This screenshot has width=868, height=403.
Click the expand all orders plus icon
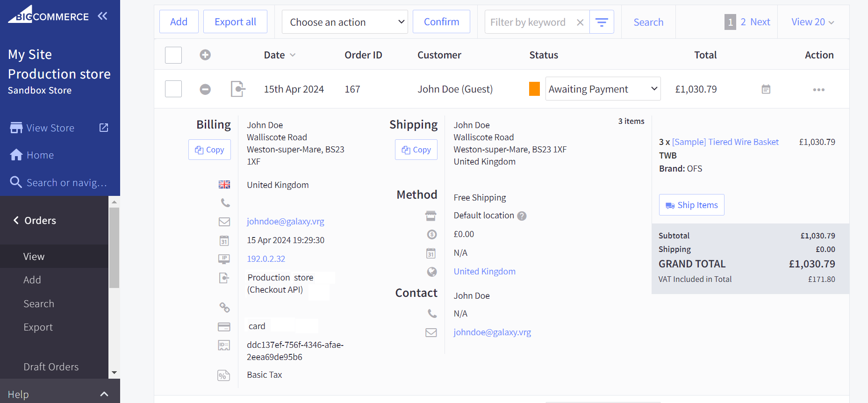point(205,55)
